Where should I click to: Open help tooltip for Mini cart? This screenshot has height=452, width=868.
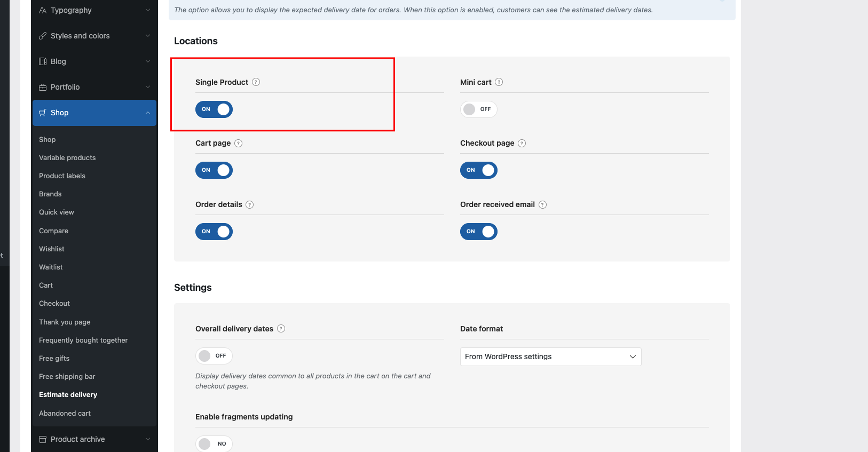coord(499,82)
